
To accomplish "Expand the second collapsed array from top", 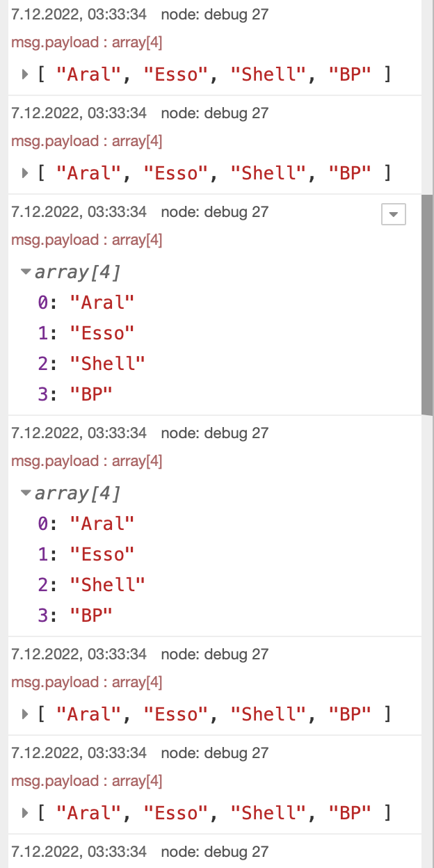I will click(26, 172).
